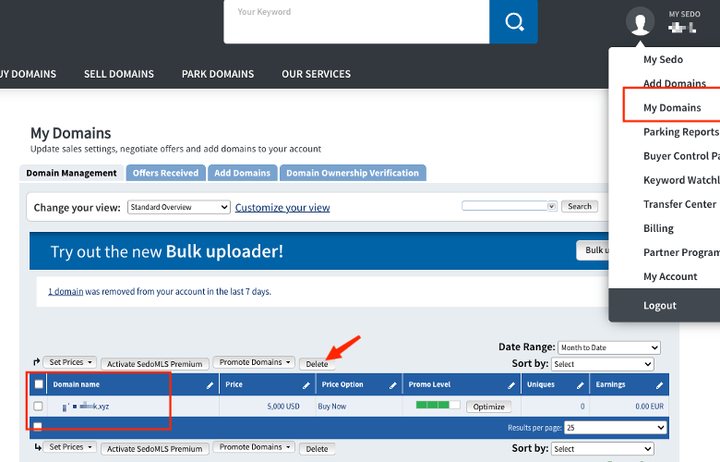Choose Billing in the account menu

tap(658, 228)
